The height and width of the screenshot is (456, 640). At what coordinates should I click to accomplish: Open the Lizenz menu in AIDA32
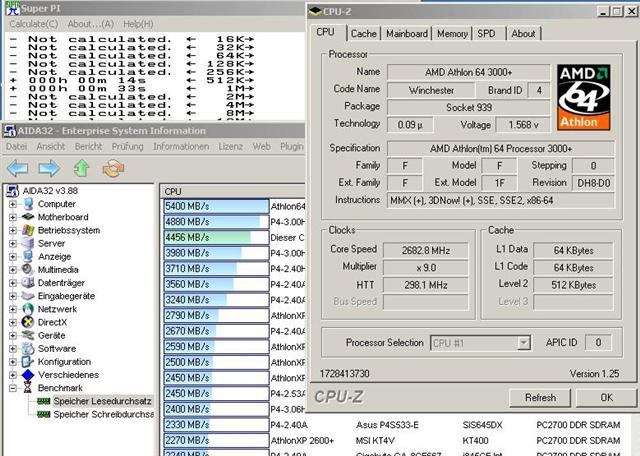point(231,146)
